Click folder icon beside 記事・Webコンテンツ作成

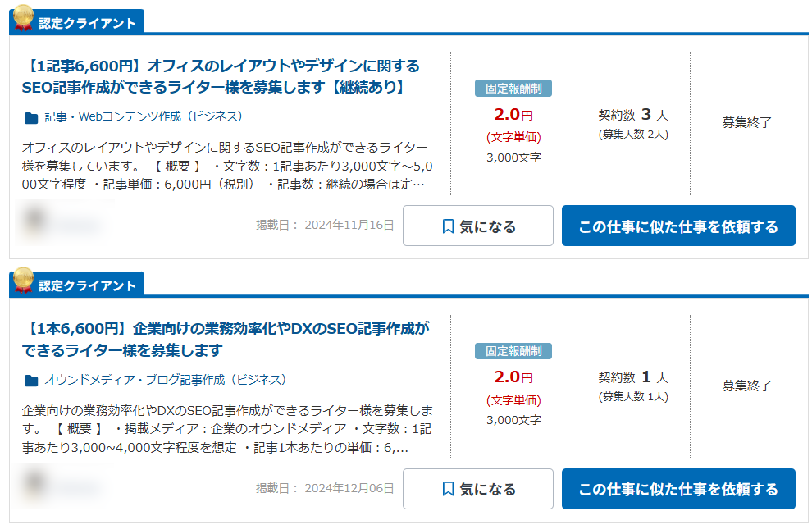click(31, 117)
